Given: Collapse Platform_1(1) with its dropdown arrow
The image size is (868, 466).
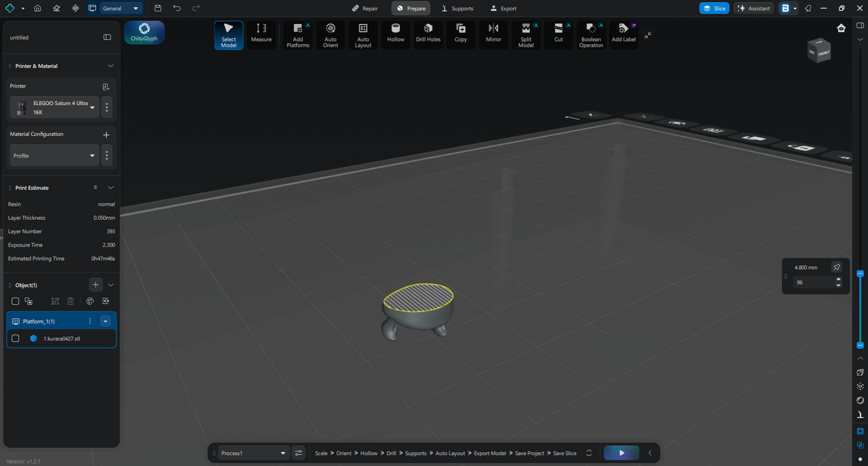Looking at the screenshot, I should click(106, 321).
